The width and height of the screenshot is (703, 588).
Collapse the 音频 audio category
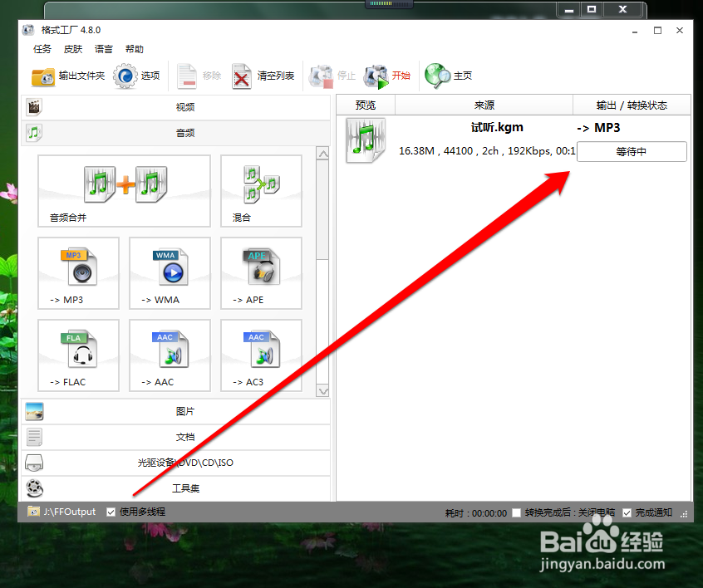point(176,133)
